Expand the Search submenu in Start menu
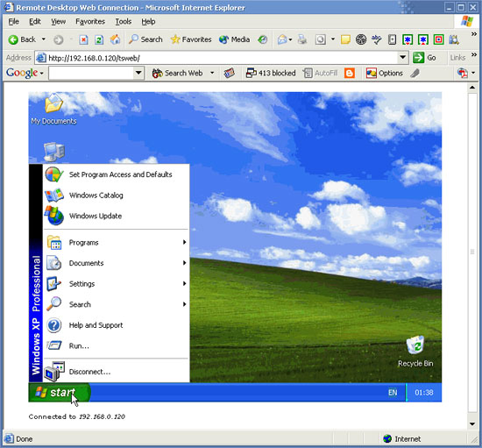 117,304
